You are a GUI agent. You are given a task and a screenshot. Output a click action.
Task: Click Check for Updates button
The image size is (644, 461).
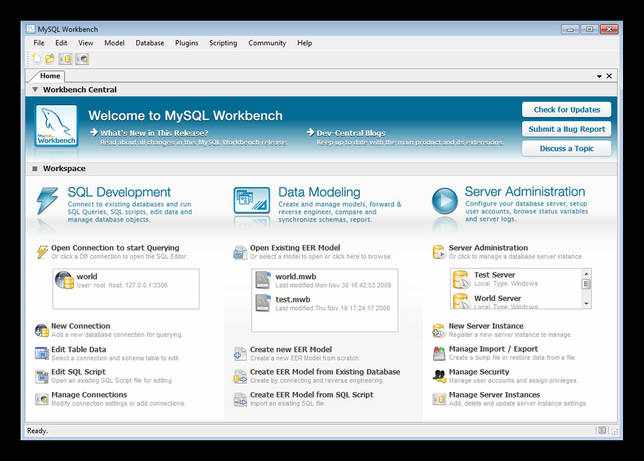point(567,110)
